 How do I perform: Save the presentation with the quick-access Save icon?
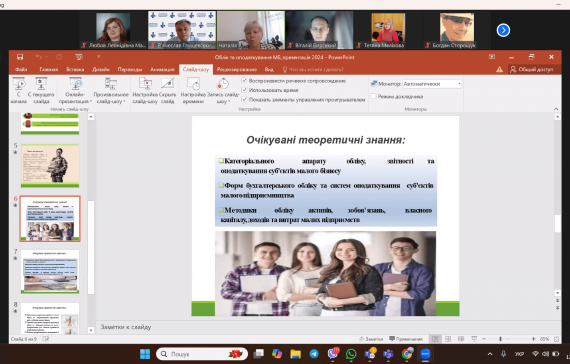click(x=20, y=57)
